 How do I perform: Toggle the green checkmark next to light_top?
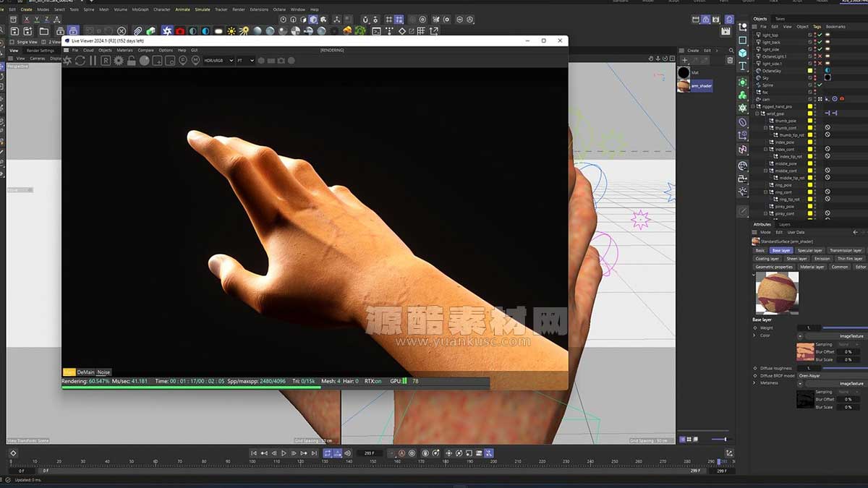820,33
